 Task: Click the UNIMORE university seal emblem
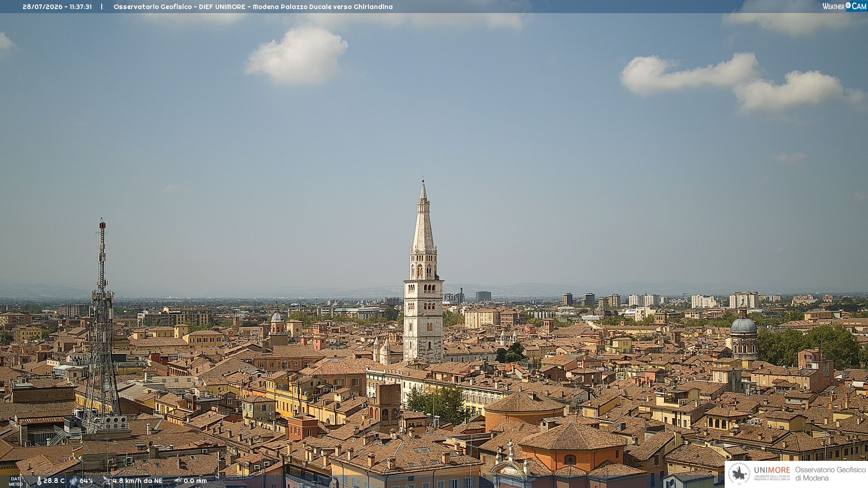(x=739, y=474)
